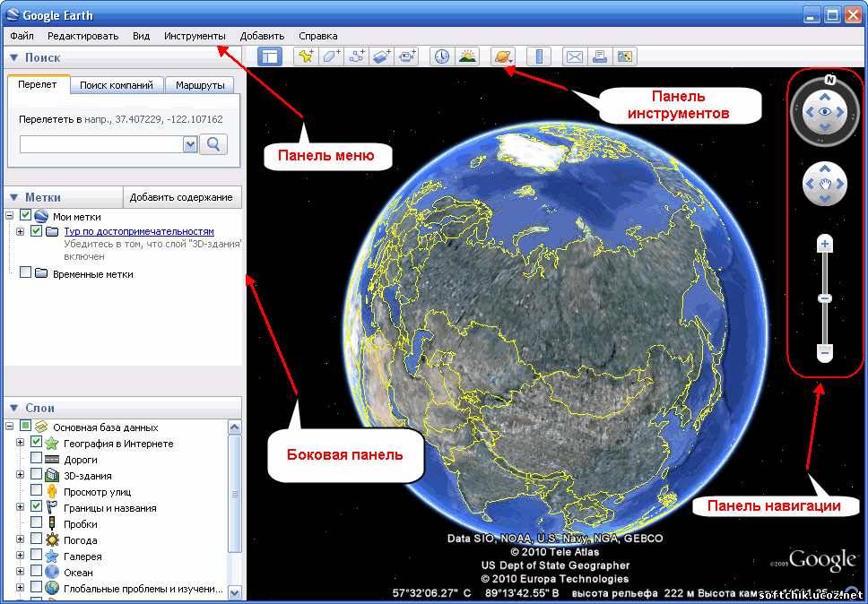Uncheck the Тур по достопримечательностям checkbox
The height and width of the screenshot is (604, 868).
[x=36, y=230]
